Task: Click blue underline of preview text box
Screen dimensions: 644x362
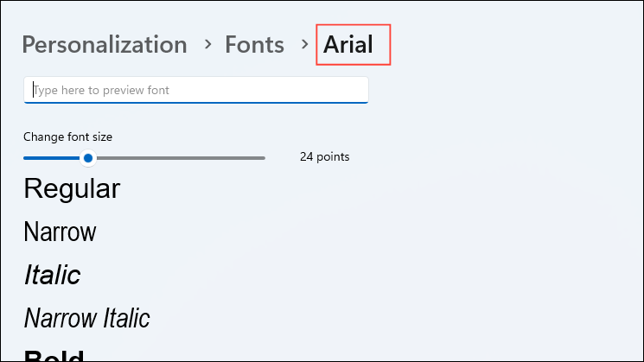Action: (x=196, y=102)
